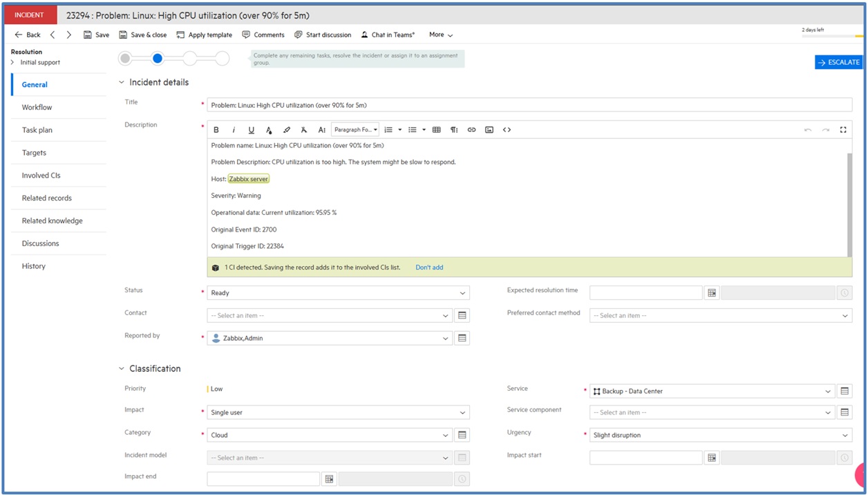Clear text formatting in editor

pos(304,130)
